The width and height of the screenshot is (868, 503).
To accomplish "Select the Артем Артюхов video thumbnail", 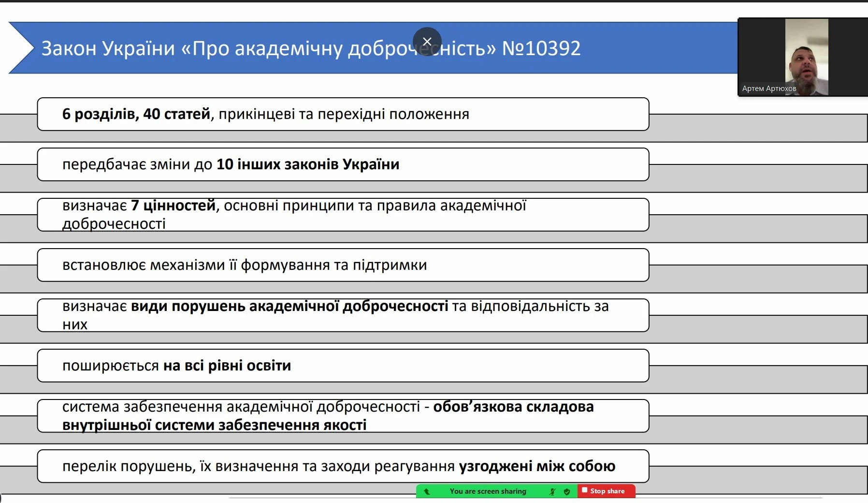I will click(x=803, y=57).
